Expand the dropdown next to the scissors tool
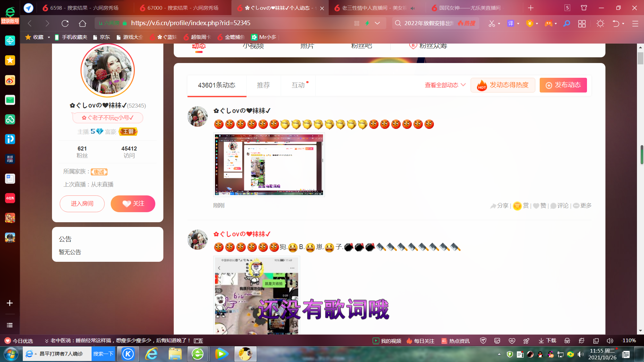644x362 pixels. tap(499, 23)
